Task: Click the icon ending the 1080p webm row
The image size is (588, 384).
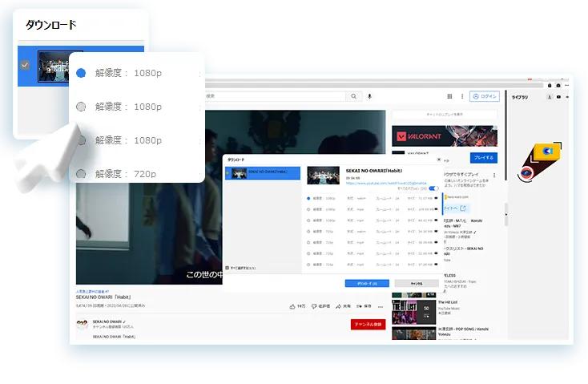Action: point(436,198)
